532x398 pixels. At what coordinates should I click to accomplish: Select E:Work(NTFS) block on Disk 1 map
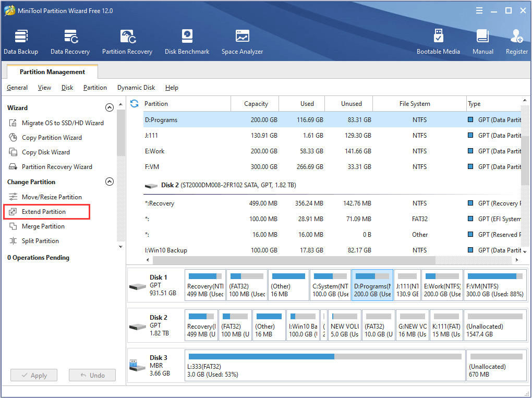[x=442, y=285]
